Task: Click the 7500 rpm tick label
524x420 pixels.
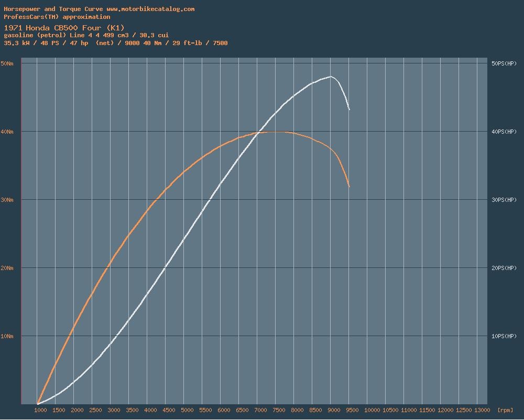Action: (279, 410)
